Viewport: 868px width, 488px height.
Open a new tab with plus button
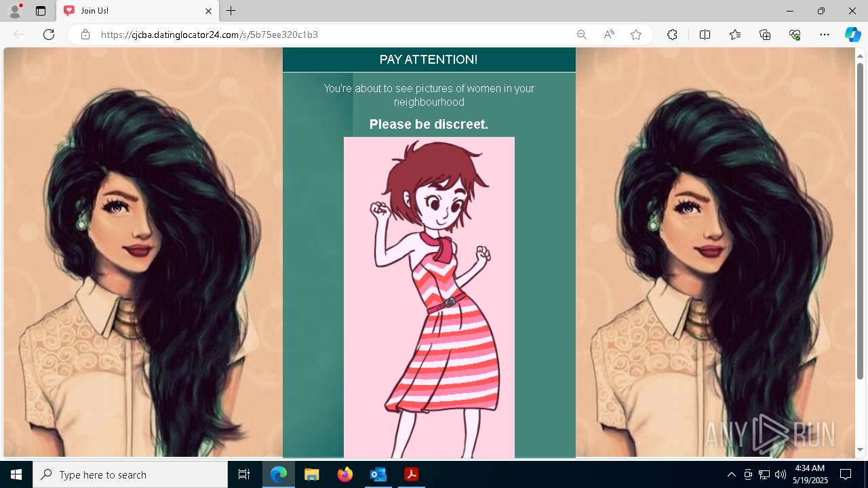pos(231,11)
